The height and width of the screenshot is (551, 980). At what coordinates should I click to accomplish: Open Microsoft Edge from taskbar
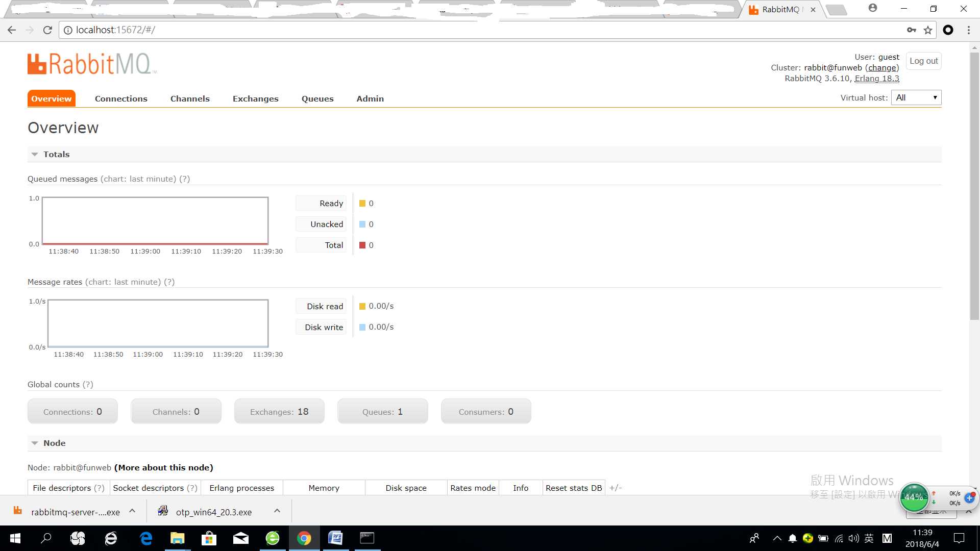pyautogui.click(x=146, y=538)
